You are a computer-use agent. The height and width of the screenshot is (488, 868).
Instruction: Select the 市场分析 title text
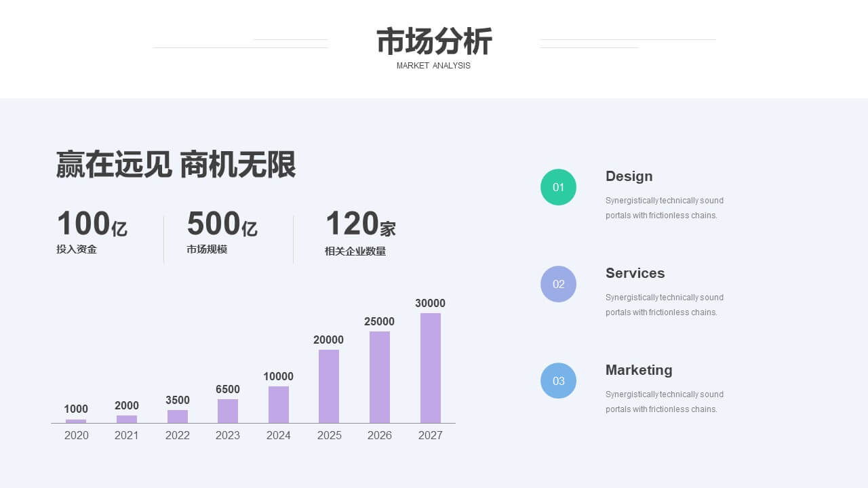tap(434, 41)
